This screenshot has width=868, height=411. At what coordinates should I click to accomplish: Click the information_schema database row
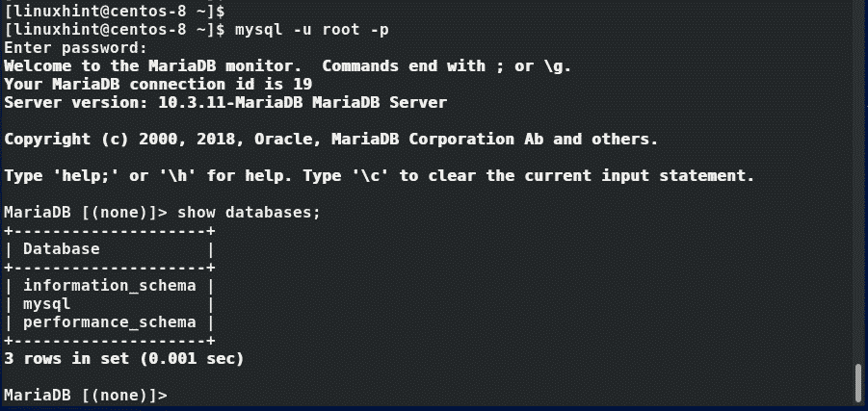[109, 286]
